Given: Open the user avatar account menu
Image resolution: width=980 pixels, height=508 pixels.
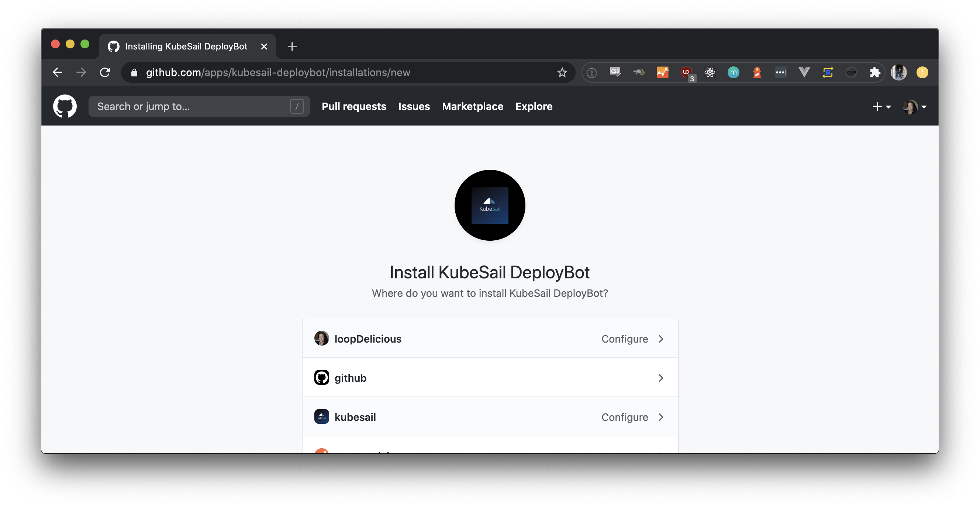Looking at the screenshot, I should [x=915, y=107].
